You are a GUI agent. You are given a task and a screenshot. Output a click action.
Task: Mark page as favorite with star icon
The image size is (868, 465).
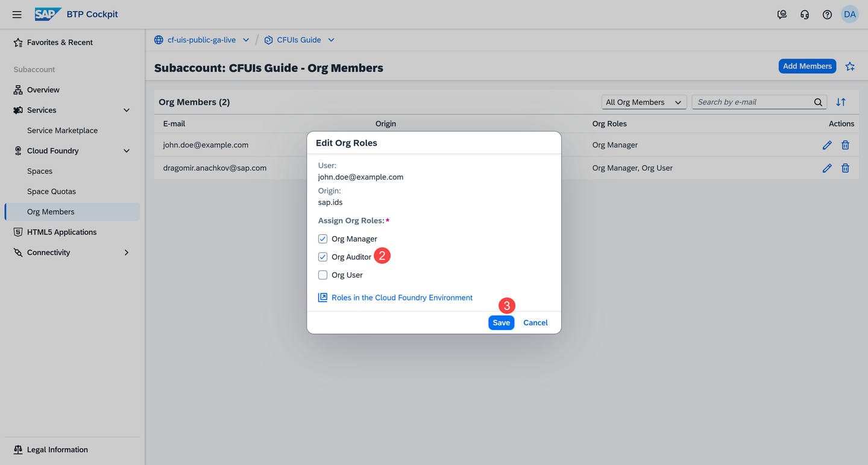click(x=850, y=66)
